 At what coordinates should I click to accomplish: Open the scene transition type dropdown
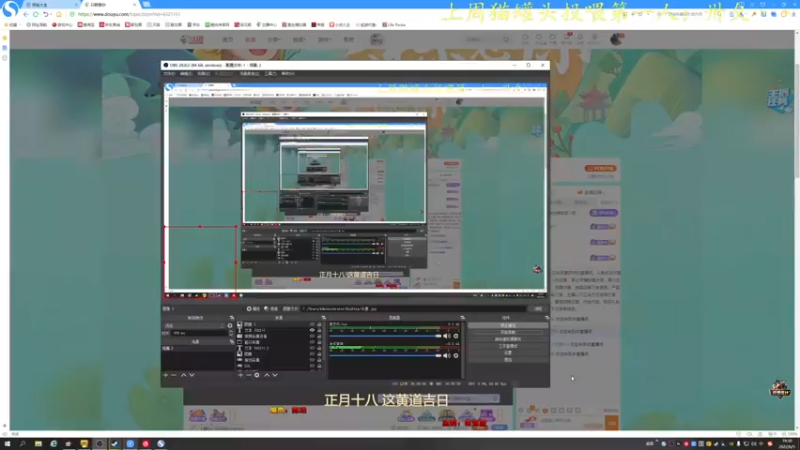[194, 326]
